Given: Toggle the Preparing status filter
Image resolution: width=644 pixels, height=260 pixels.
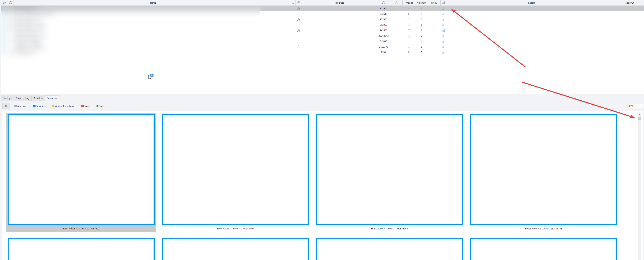Looking at the screenshot, I should click(20, 106).
